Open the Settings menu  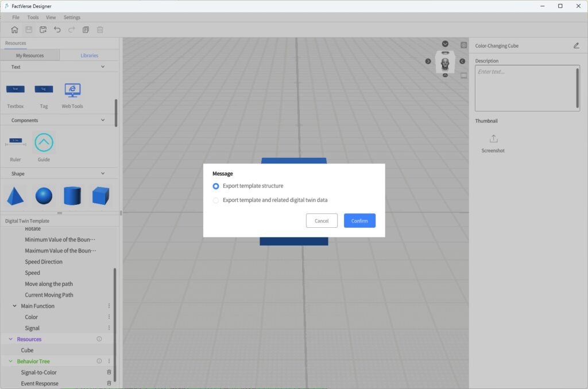(72, 17)
